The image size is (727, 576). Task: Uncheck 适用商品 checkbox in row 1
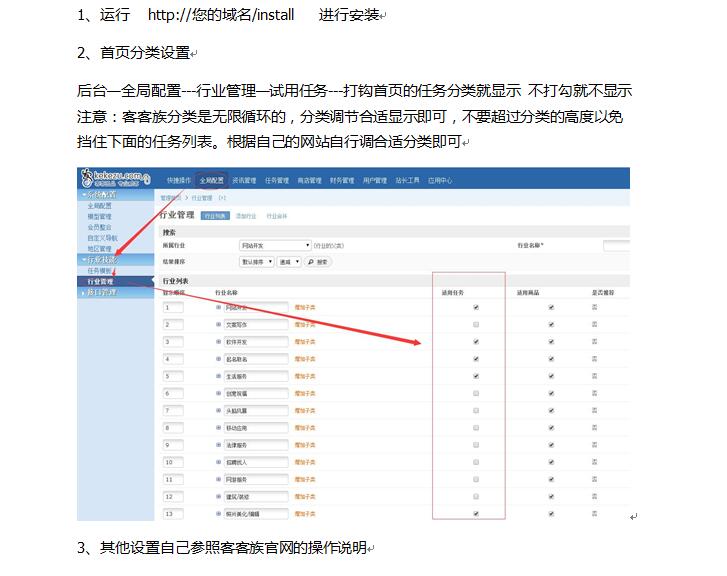coord(551,307)
